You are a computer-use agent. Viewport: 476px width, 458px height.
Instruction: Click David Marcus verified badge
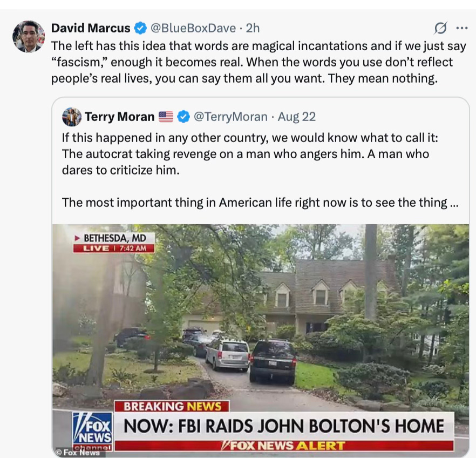(140, 28)
